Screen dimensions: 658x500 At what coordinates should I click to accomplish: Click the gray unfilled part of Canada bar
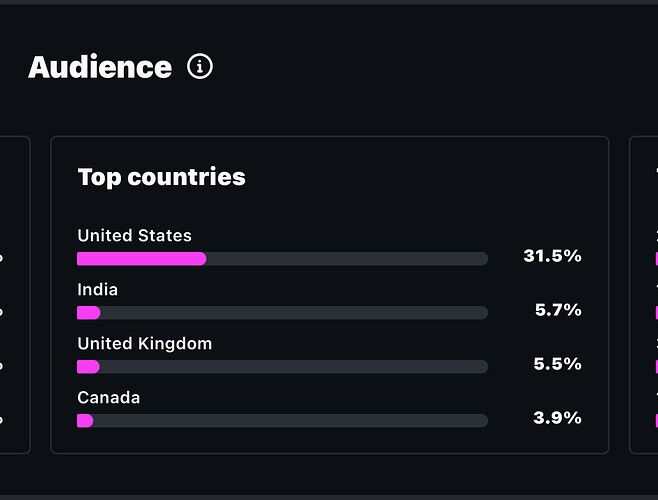[x=290, y=421]
